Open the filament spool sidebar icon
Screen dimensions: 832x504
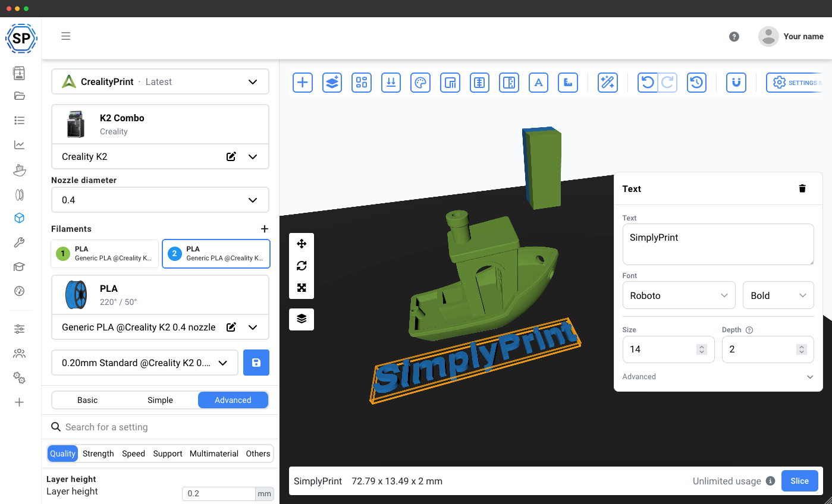(x=19, y=194)
